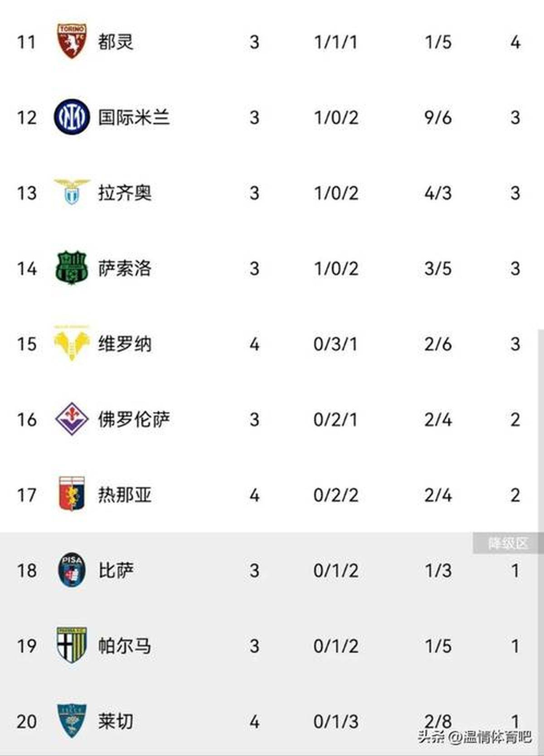Click the 头条 @温情体育吧 watermark
This screenshot has width=544, height=756.
(x=474, y=737)
